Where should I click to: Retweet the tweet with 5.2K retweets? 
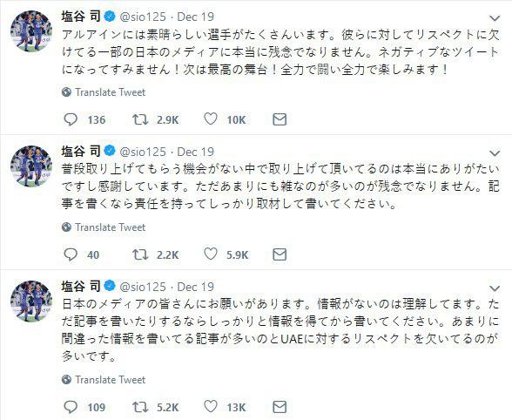point(140,407)
